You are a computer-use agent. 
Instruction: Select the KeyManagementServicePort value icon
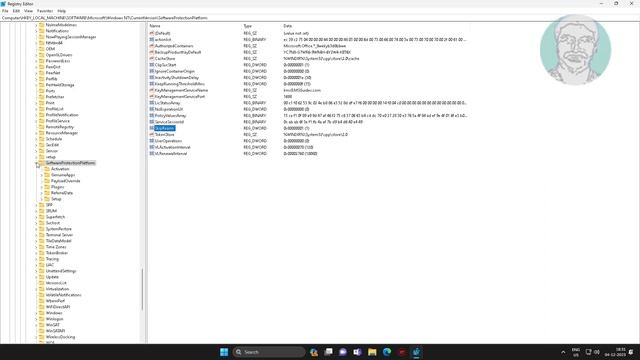151,96
